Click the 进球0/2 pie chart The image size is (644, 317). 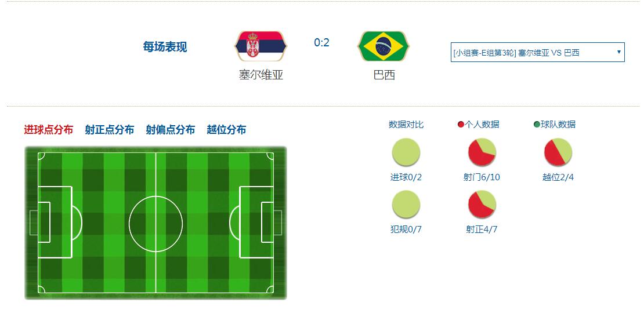pos(406,152)
